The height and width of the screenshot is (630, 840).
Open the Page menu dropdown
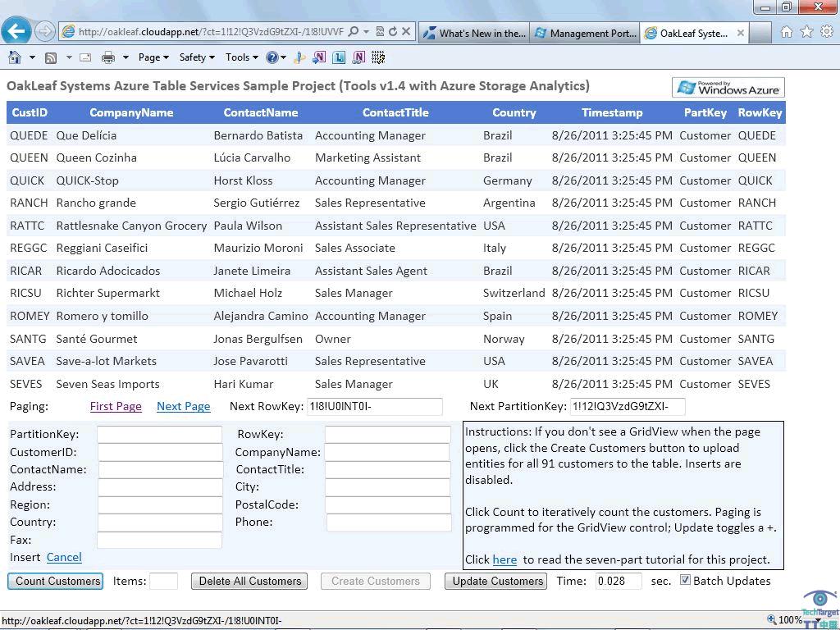153,57
